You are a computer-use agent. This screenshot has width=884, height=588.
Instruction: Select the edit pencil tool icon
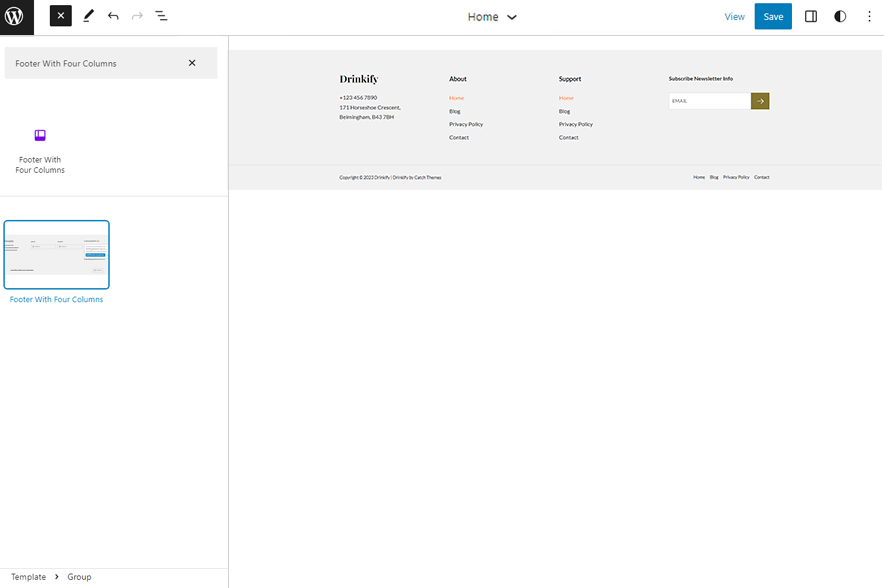(87, 15)
